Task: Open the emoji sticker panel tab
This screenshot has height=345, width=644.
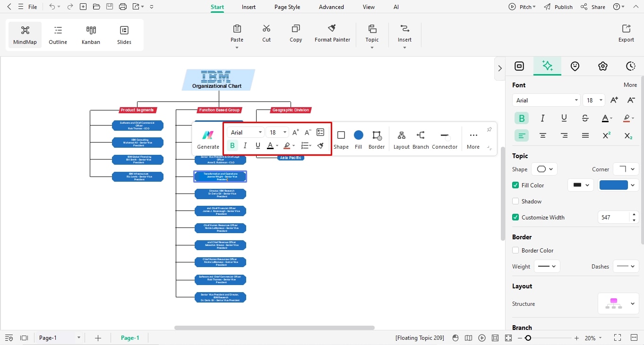Action: point(575,66)
